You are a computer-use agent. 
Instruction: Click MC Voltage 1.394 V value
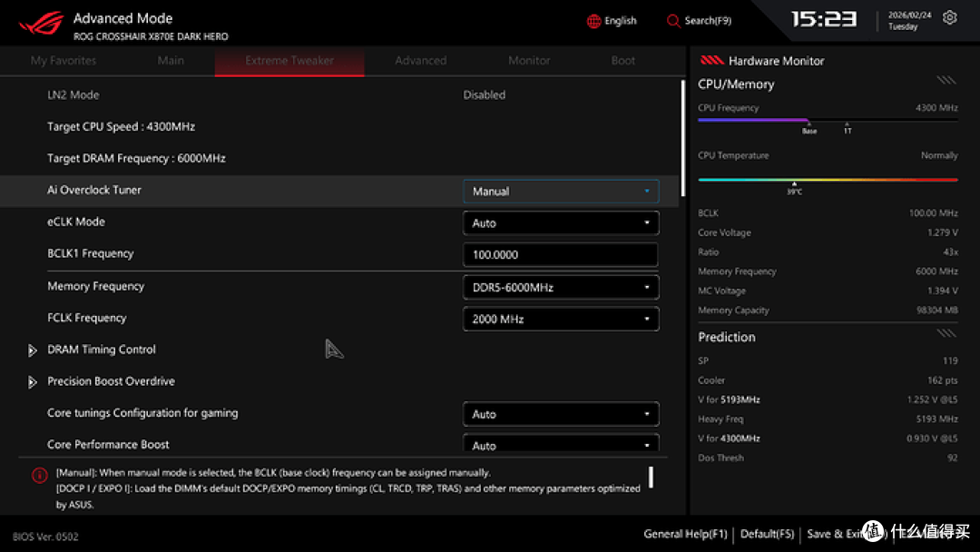[943, 291]
